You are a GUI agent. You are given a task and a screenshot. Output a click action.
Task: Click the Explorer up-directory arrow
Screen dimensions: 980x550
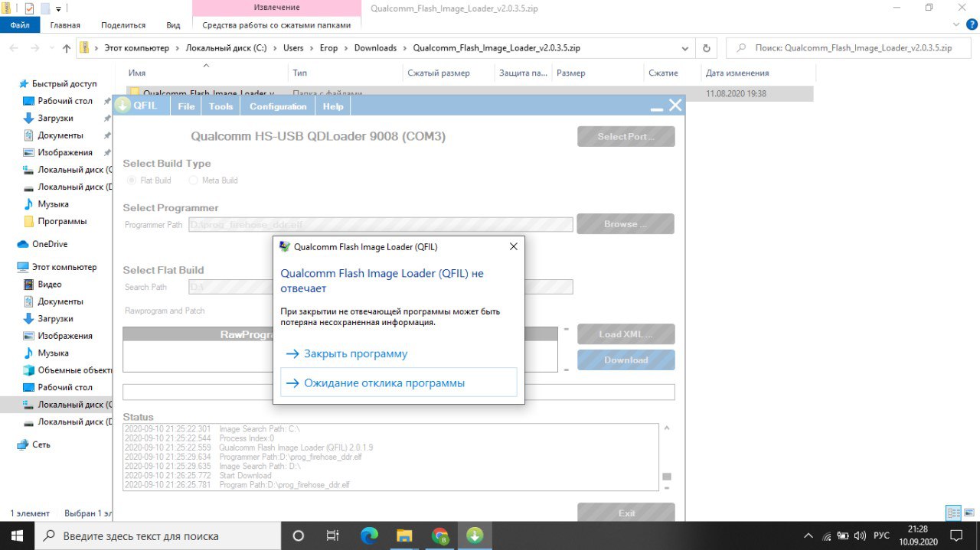point(67,47)
